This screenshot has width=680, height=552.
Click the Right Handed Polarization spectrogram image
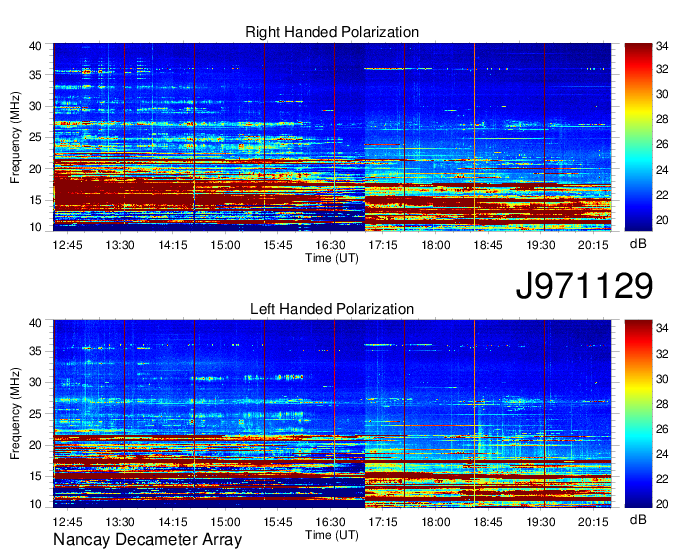332,137
